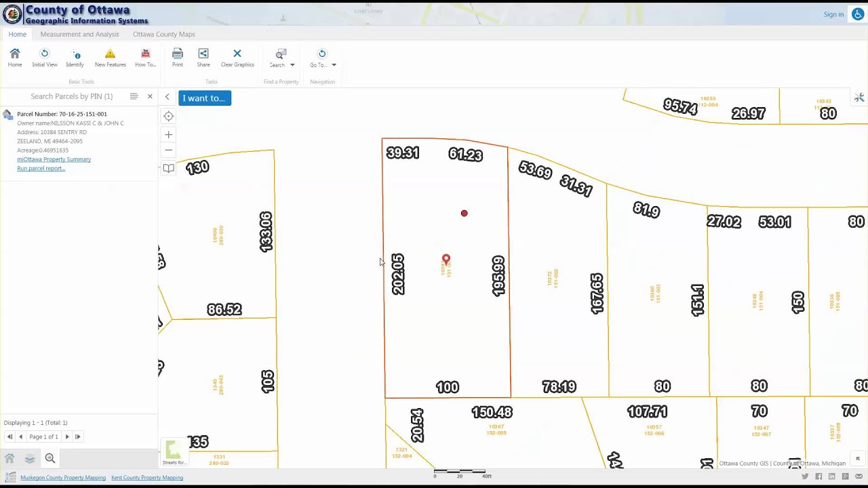Open the Go To dropdown arrow
The width and height of the screenshot is (868, 488).
[x=334, y=65]
